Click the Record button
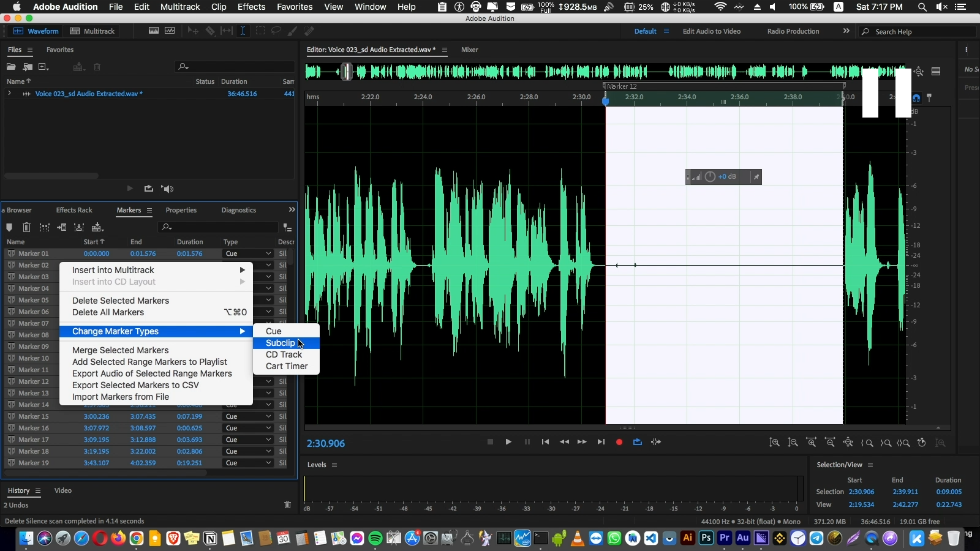980x551 pixels. pos(619,442)
